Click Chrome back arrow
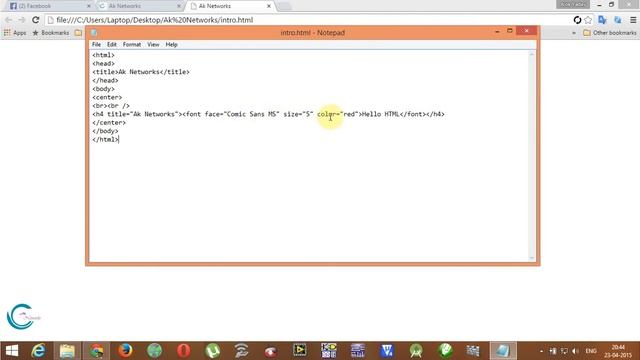Image resolution: width=640 pixels, height=360 pixels. [9, 20]
